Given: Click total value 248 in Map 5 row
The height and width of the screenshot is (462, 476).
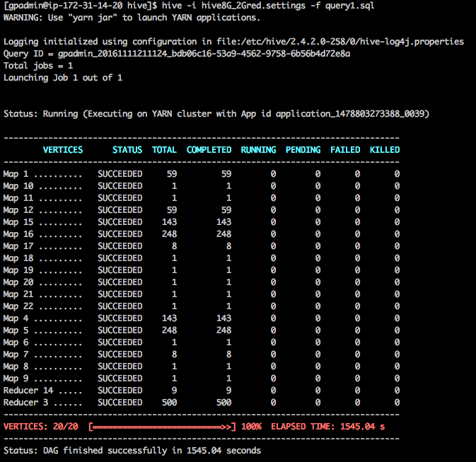Looking at the screenshot, I should point(169,330).
